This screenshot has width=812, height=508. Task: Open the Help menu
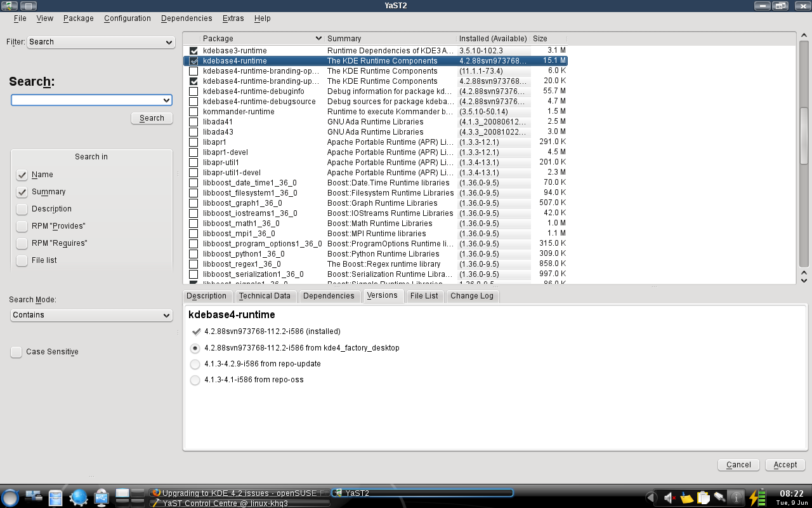point(262,18)
